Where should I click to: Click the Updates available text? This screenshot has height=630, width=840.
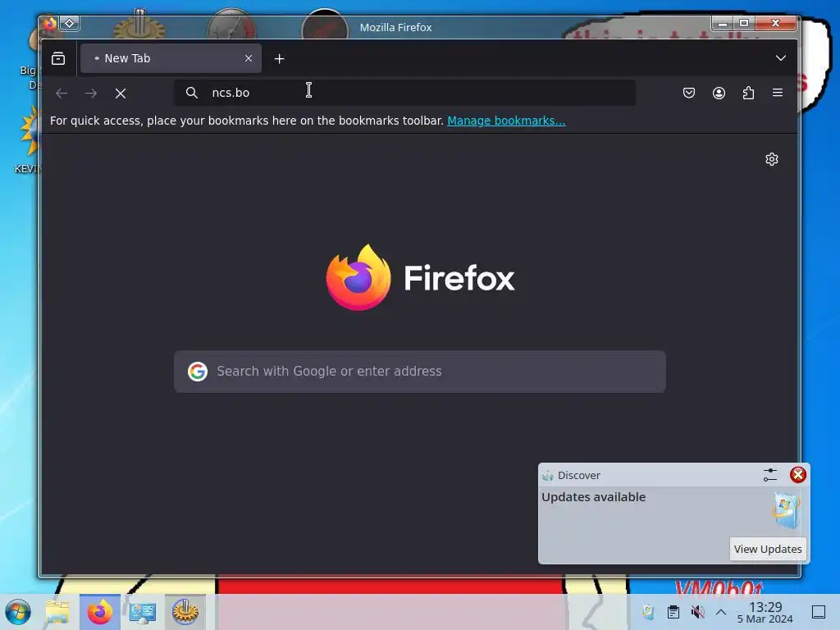point(594,497)
